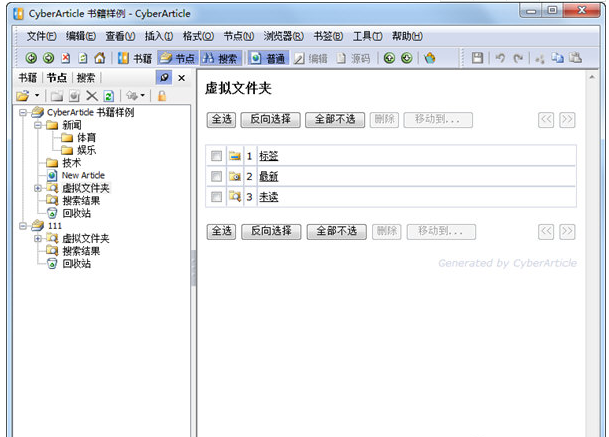Open the 回收站 recycle bin under 111
Image resolution: width=609 pixels, height=437 pixels.
click(76, 264)
